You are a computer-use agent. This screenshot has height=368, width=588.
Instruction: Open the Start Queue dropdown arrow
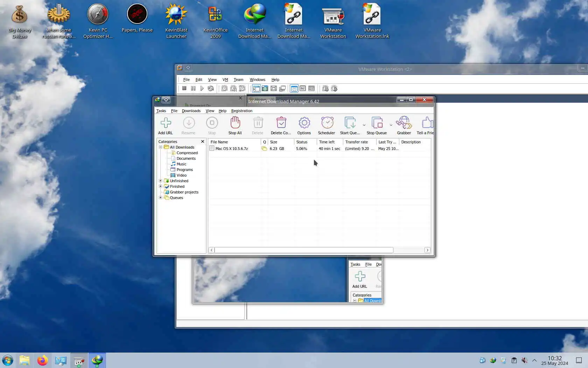[x=364, y=125]
